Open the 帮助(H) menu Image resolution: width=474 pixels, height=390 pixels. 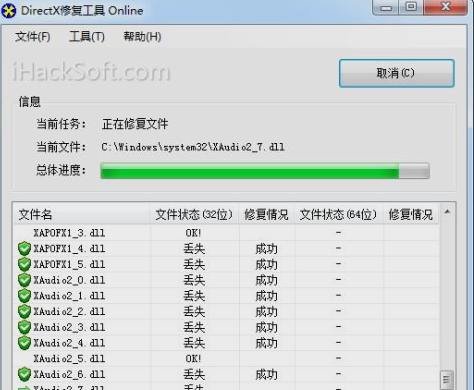[x=142, y=36]
